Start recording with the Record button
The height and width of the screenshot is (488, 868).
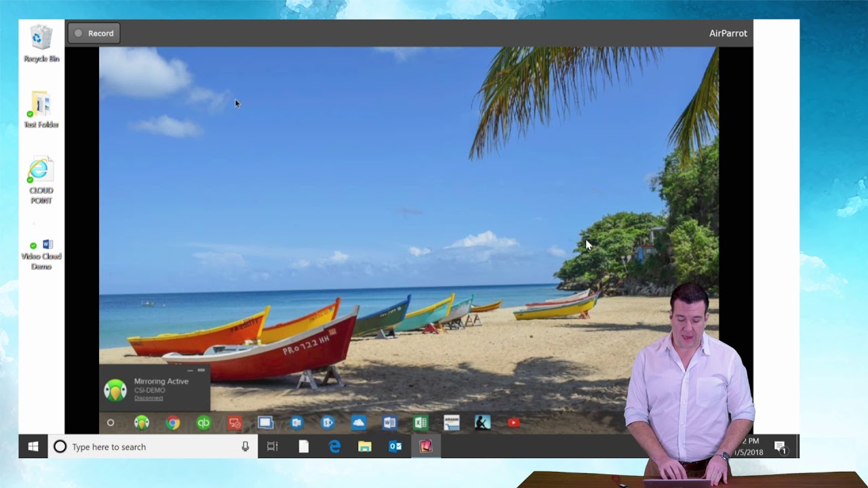pos(94,33)
